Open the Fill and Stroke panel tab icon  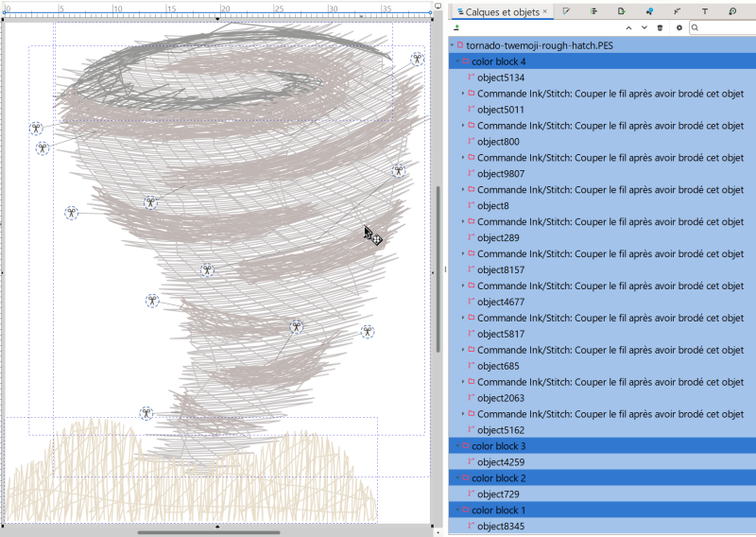pos(566,11)
